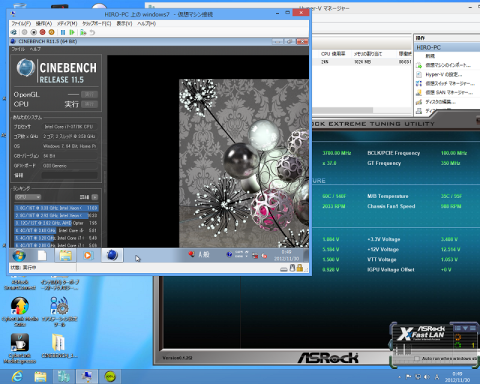Toggle Auto run when windows start checkbox
480x384 pixels.
(x=416, y=359)
